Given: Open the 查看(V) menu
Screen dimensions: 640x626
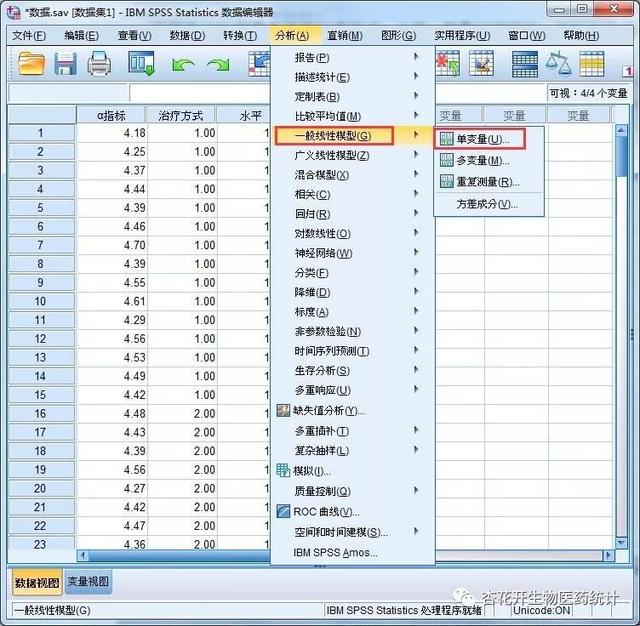Looking at the screenshot, I should pos(134,36).
